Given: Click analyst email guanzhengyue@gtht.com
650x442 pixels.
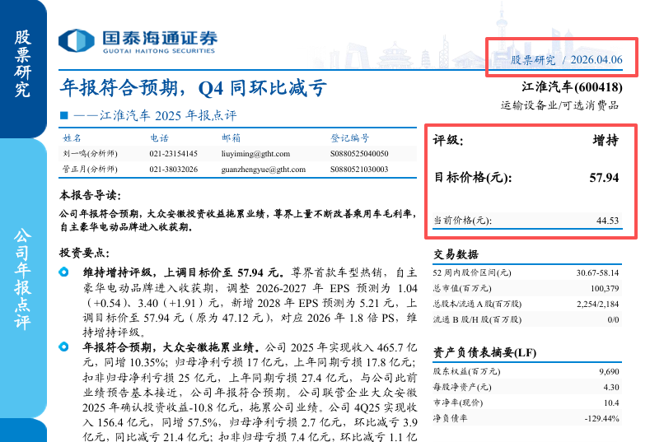Looking at the screenshot, I should point(263,169).
